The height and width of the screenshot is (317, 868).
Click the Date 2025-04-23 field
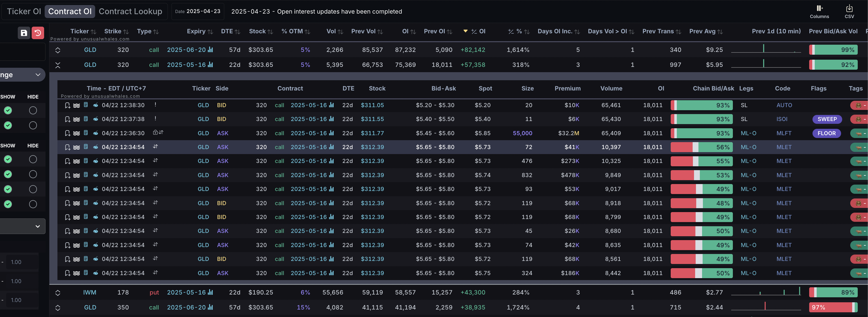click(x=198, y=11)
